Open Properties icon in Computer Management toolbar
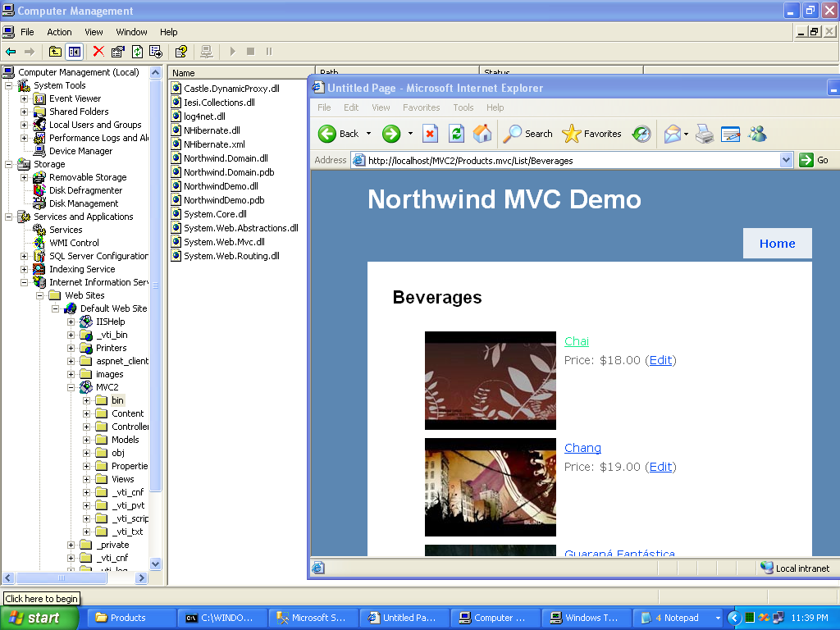 tap(118, 52)
